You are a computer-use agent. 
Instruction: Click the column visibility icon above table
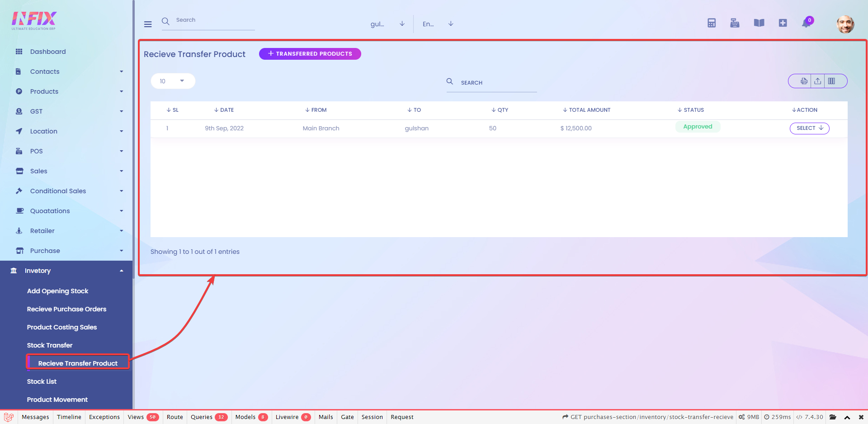pos(831,81)
